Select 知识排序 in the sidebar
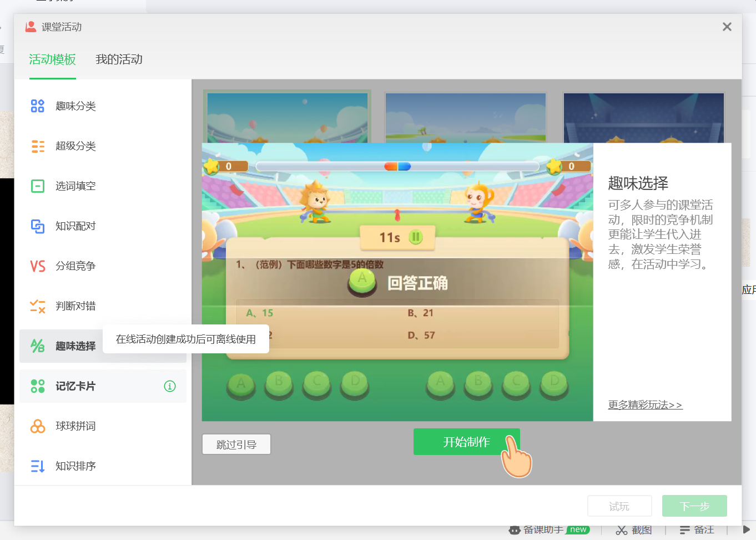Screen dimensions: 756x540 103,466
